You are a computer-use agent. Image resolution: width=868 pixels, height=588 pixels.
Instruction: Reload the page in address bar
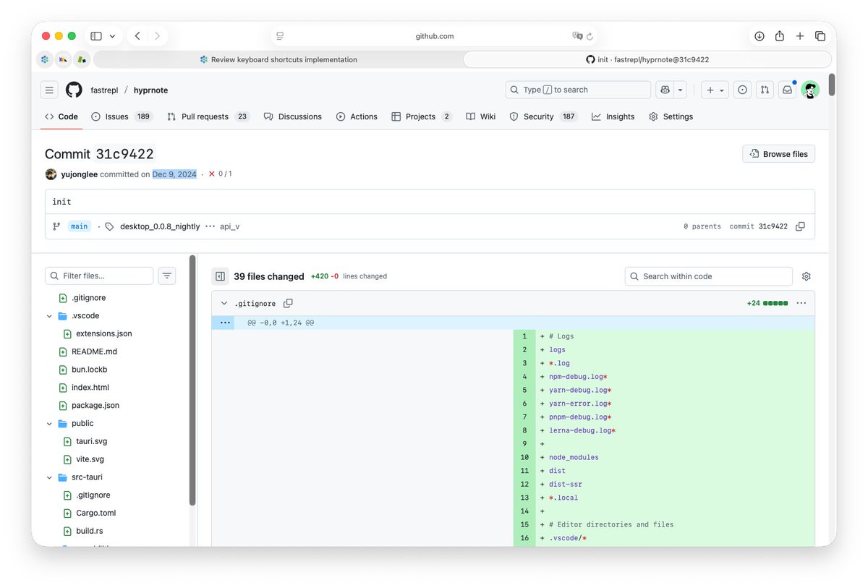tap(590, 36)
